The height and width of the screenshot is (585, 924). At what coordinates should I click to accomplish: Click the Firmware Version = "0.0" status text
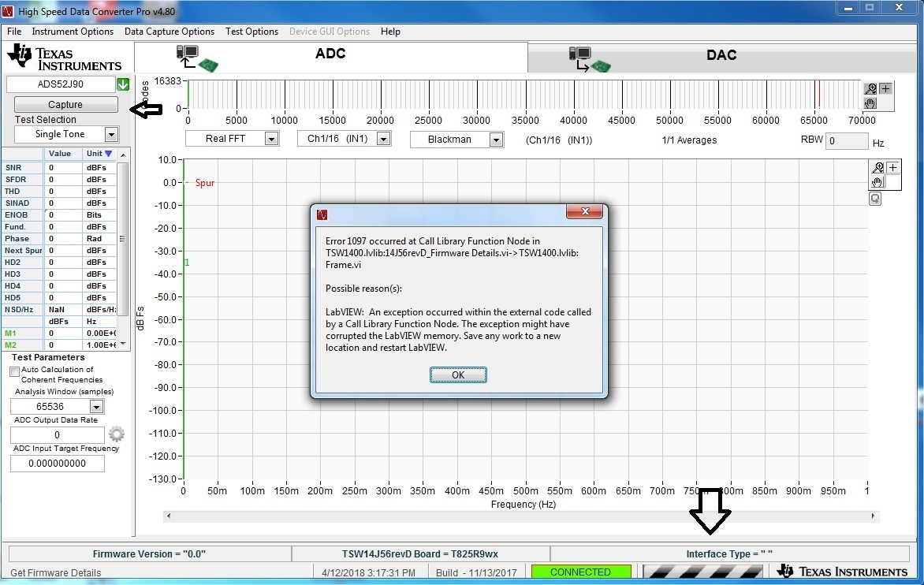coord(149,553)
